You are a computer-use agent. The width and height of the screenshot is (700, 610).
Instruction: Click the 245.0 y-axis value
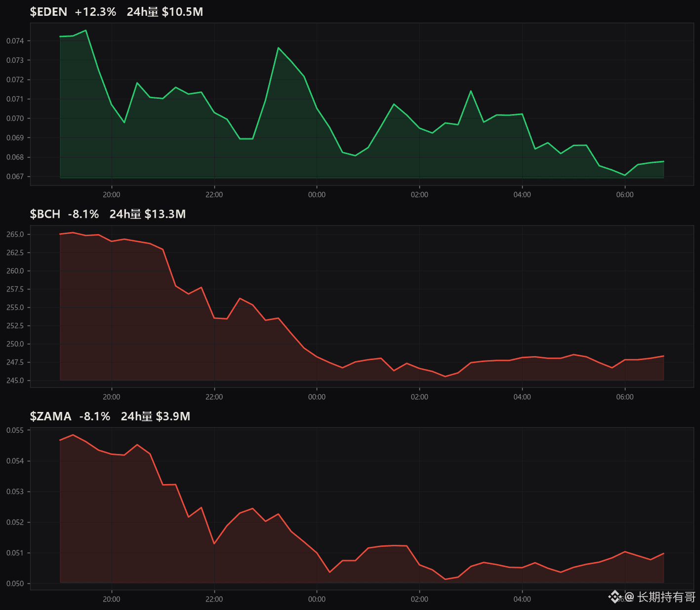(x=15, y=381)
